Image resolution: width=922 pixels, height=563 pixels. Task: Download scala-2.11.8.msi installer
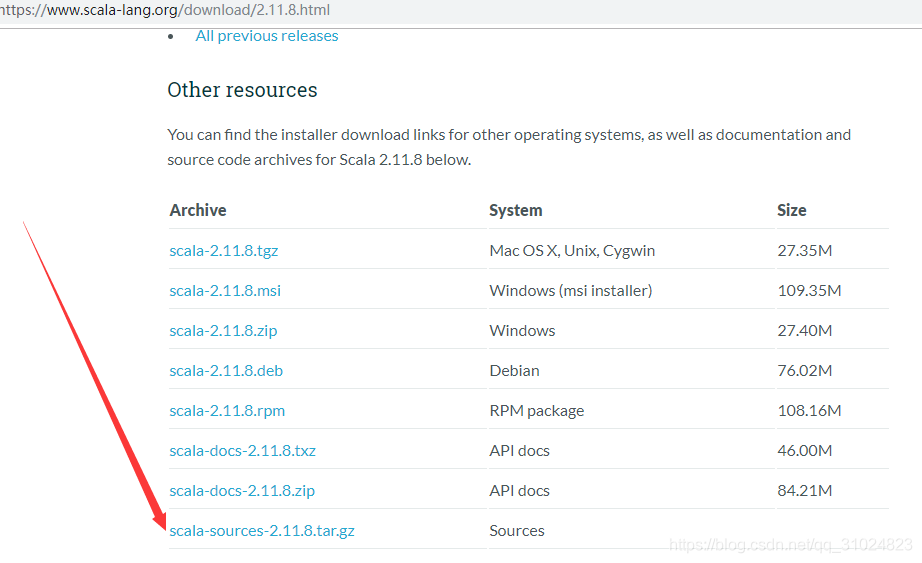tap(225, 291)
